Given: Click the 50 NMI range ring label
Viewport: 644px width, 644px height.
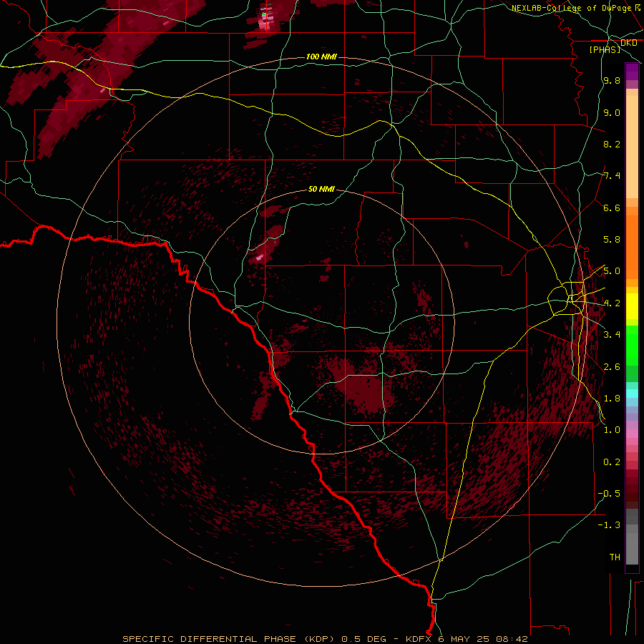Looking at the screenshot, I should (x=321, y=189).
